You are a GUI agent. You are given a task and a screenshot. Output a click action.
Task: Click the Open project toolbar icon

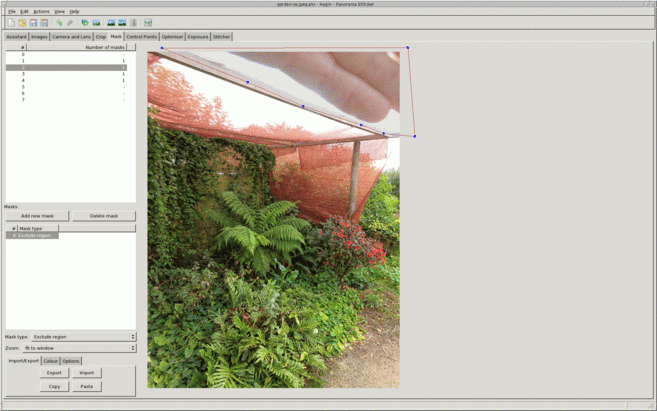pyautogui.click(x=22, y=23)
